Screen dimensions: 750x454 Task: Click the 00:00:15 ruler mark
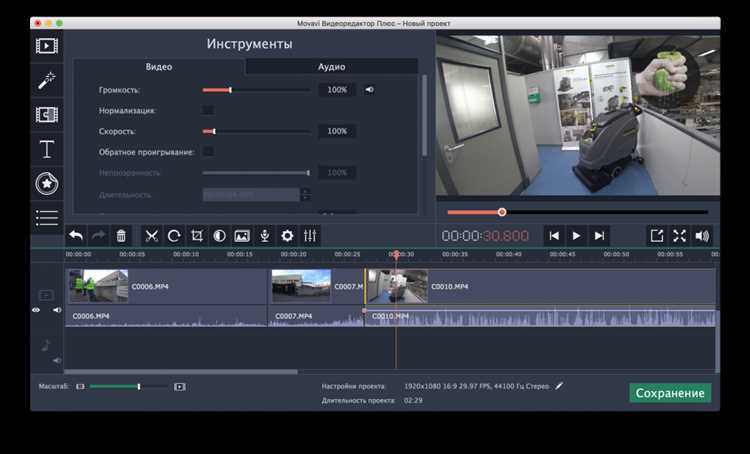pos(240,255)
